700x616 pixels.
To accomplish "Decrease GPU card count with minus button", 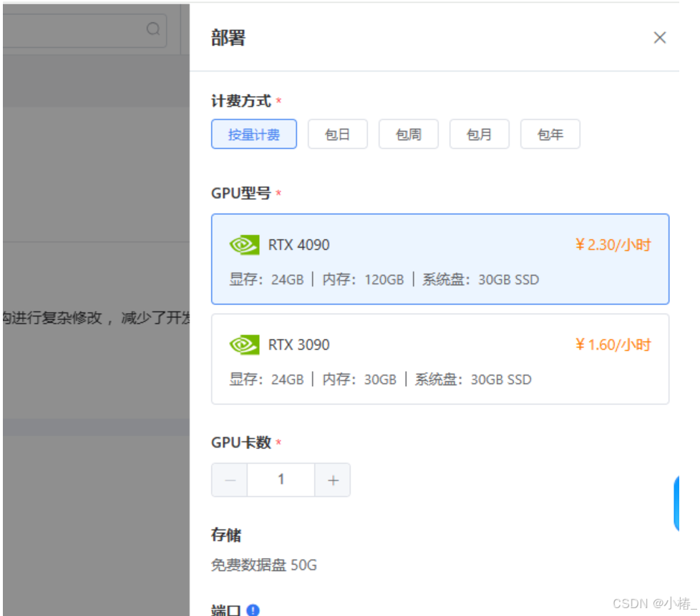I will coord(230,480).
